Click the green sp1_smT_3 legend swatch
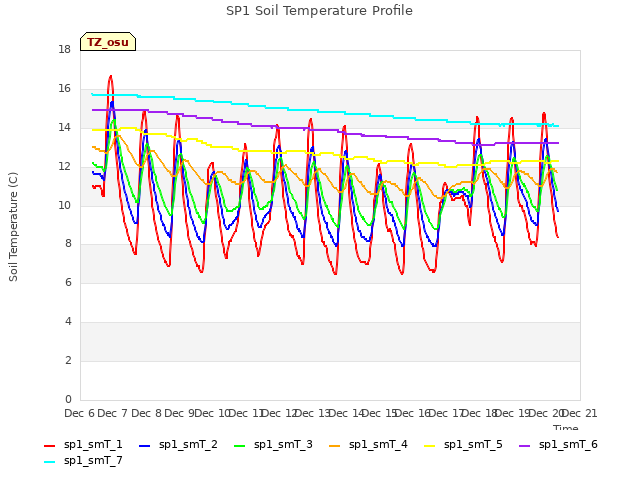 click(x=240, y=446)
